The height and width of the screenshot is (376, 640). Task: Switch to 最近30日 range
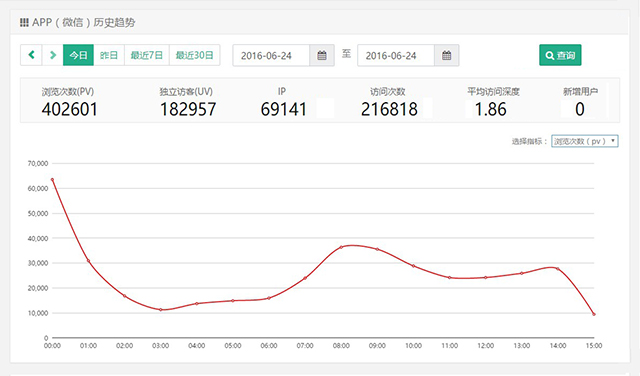point(195,55)
